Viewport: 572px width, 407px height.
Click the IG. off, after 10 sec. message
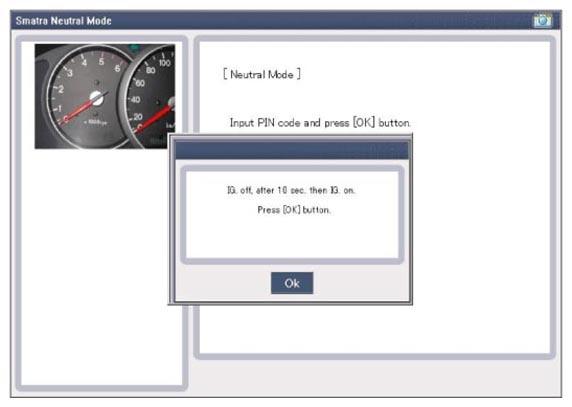(x=291, y=190)
